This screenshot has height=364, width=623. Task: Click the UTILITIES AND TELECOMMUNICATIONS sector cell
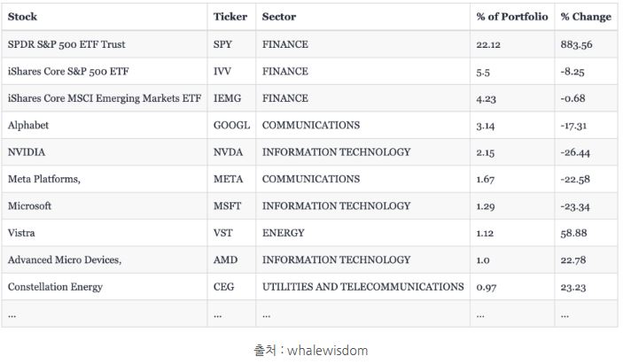[x=362, y=287]
